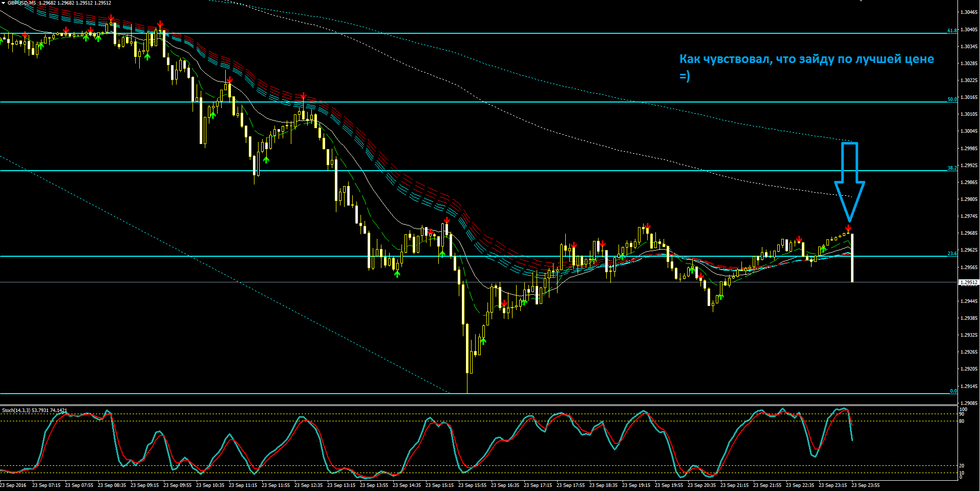Click the 23 Sep 21:15 time label
980x491 pixels.
[x=734, y=485]
